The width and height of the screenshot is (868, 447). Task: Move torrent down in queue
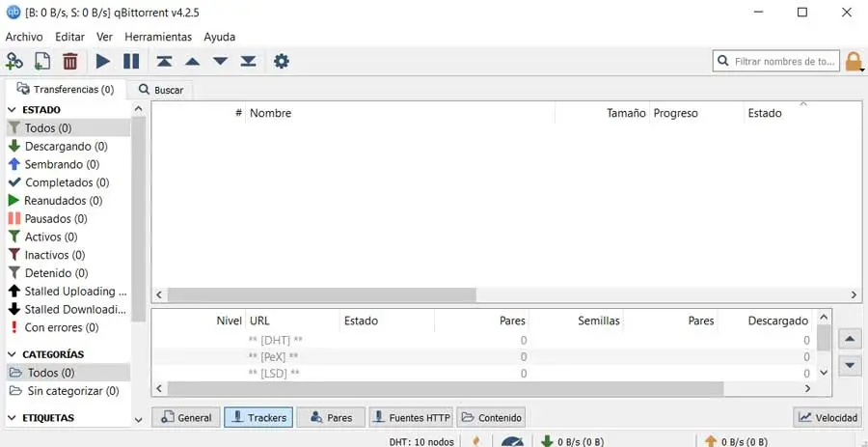pos(220,61)
